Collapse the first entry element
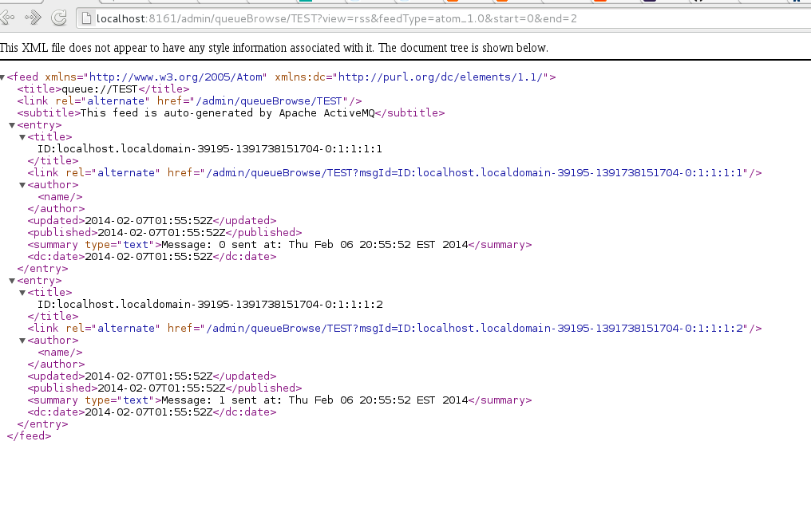811x532 pixels. 12,125
